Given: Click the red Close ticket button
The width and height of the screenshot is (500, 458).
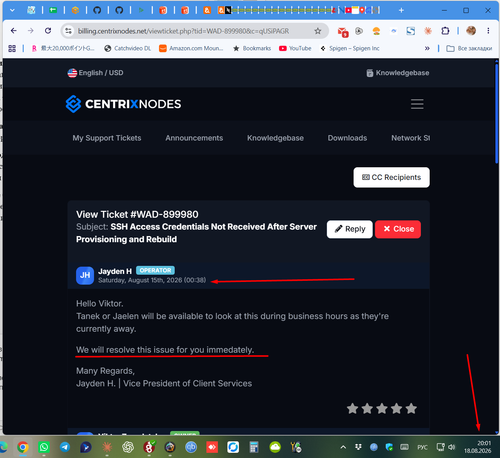Looking at the screenshot, I should [x=398, y=229].
